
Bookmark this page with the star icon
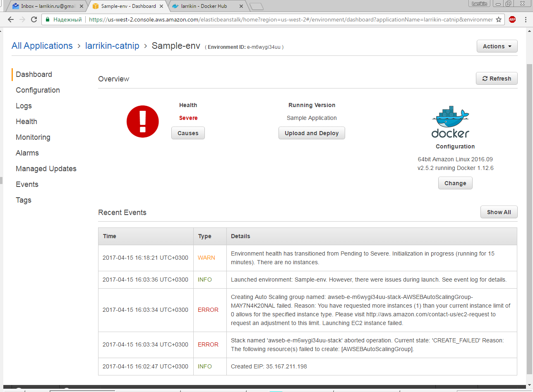499,19
